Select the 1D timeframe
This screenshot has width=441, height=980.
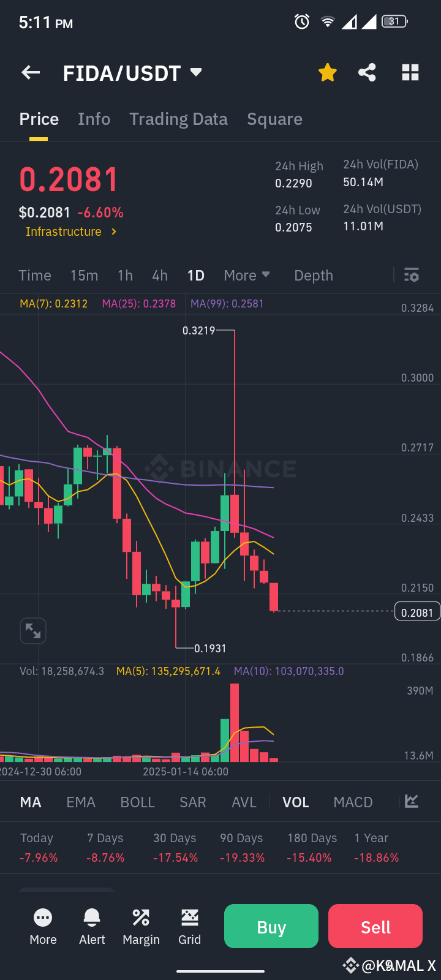point(196,276)
